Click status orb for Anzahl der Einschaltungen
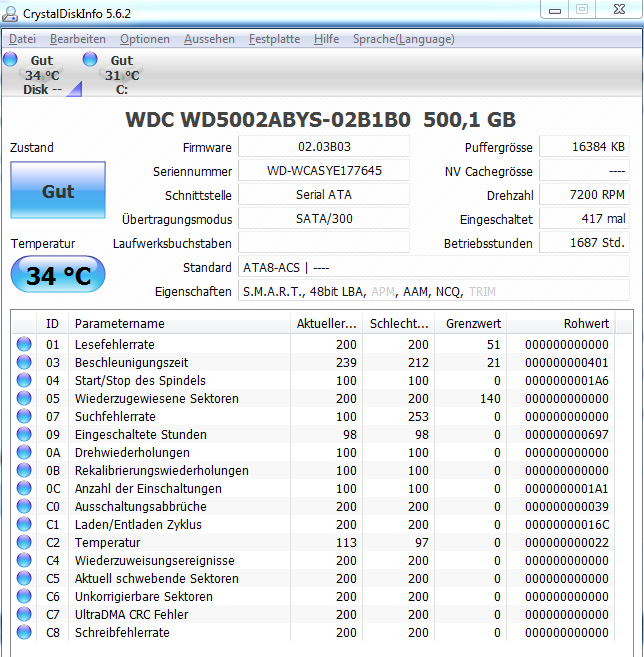Screen dimensions: 644x657 click(24, 488)
